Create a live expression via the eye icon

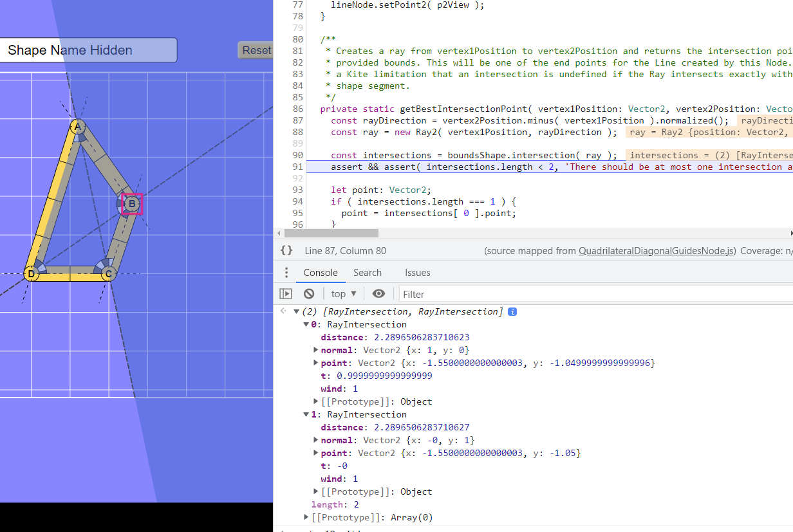point(378,293)
